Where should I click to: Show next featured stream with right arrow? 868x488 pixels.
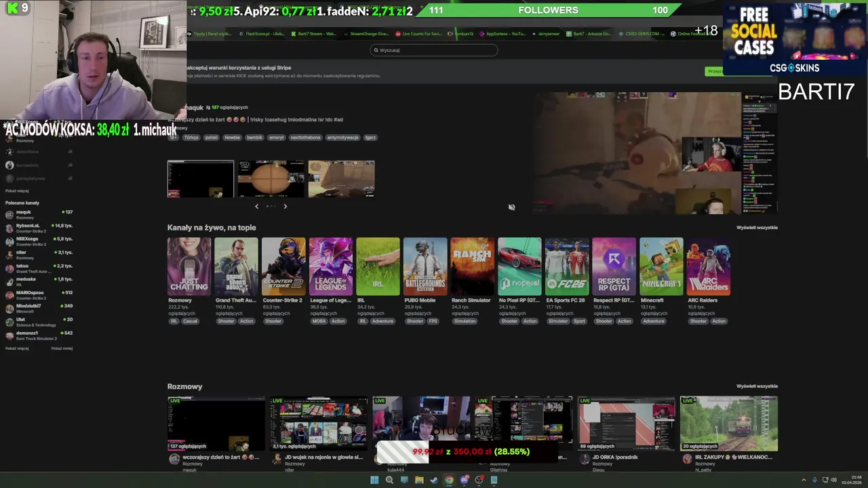click(x=285, y=206)
